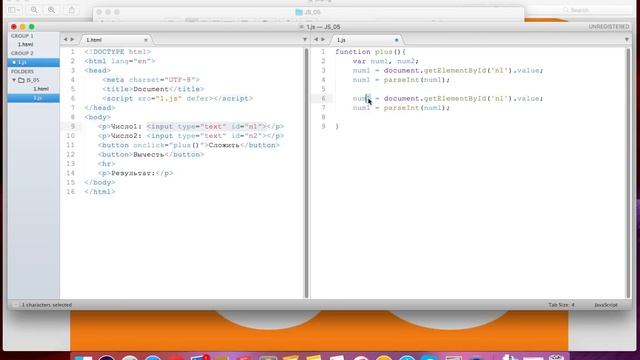Click the '<p>Результат:</p>' line
This screenshot has height=360, width=640.
[x=136, y=173]
